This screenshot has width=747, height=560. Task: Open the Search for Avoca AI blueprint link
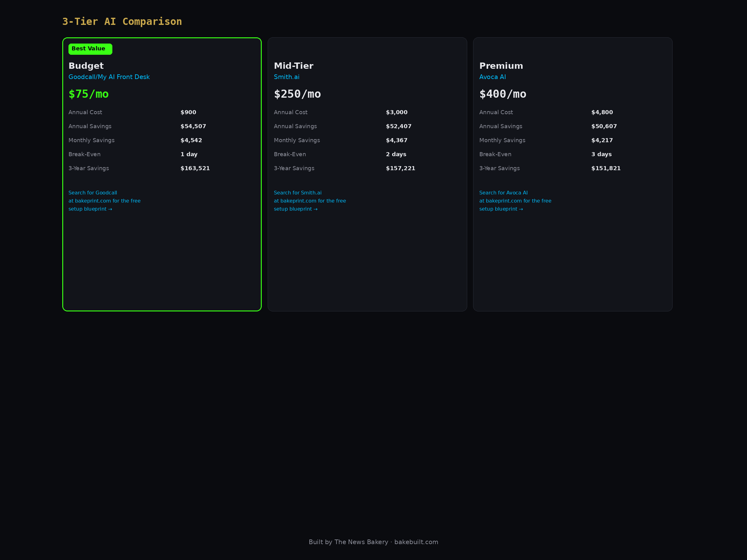(x=515, y=201)
